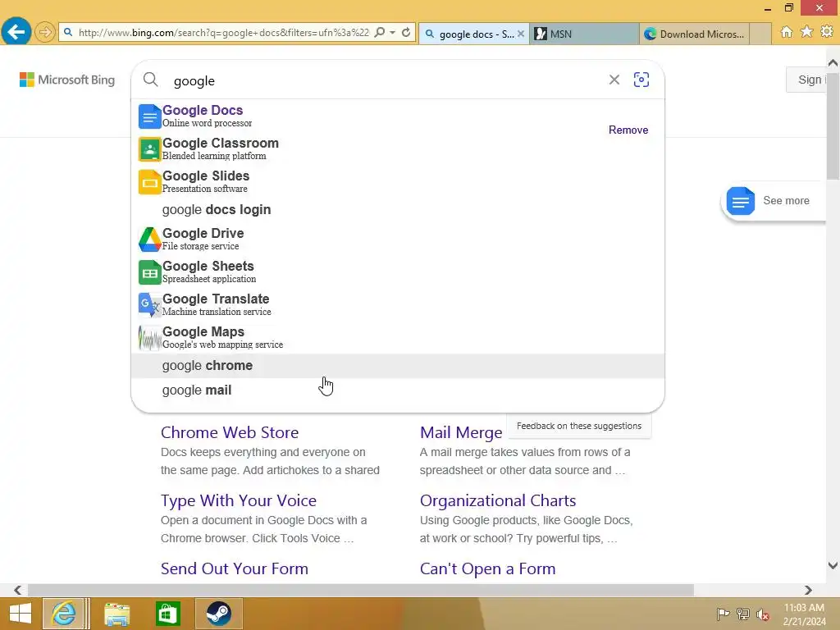Open the Chrome Web Store link
The height and width of the screenshot is (630, 840).
[230, 432]
